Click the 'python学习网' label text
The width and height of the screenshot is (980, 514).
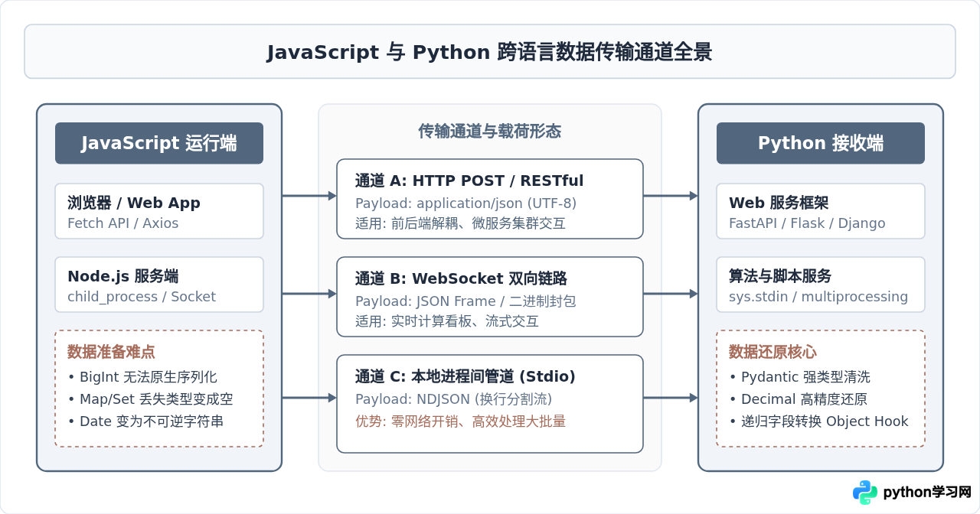click(927, 493)
